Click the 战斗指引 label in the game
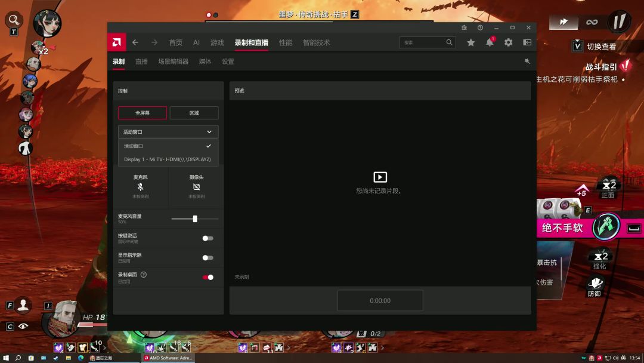 click(x=601, y=67)
